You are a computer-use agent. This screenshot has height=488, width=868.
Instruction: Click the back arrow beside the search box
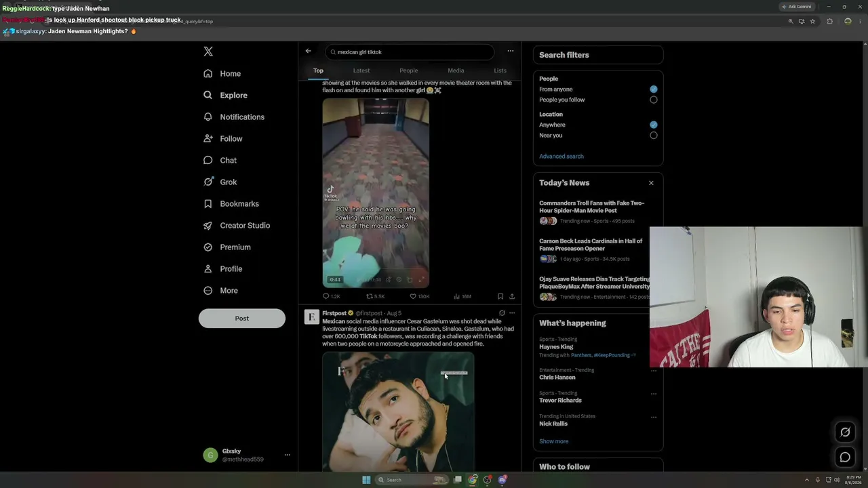pos(309,52)
